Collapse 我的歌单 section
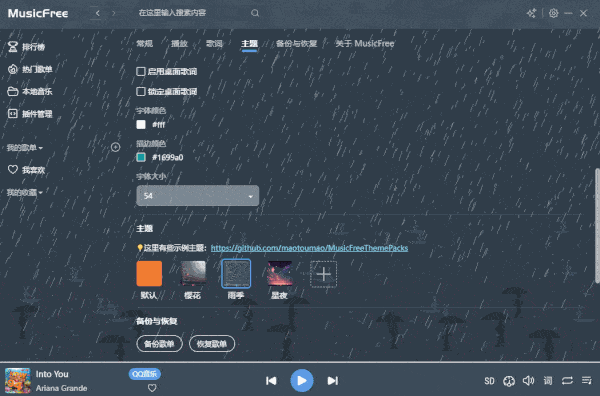The width and height of the screenshot is (600, 396). (24, 148)
